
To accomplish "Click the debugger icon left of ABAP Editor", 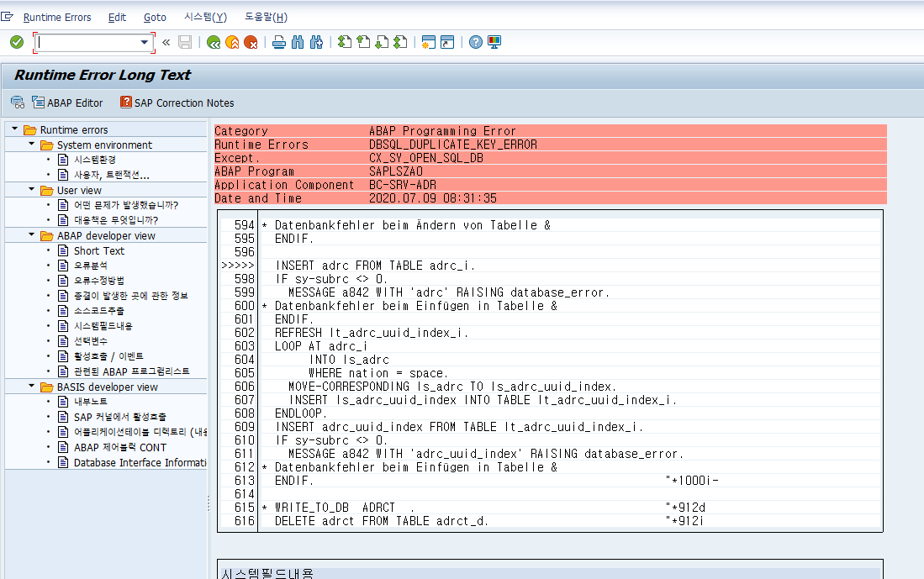I will [x=18, y=103].
